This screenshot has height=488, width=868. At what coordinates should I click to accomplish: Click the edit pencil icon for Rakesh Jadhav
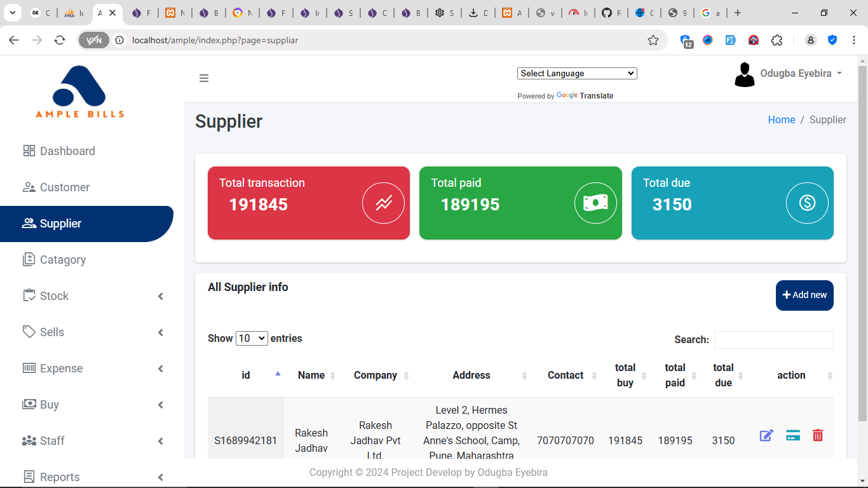tap(766, 435)
